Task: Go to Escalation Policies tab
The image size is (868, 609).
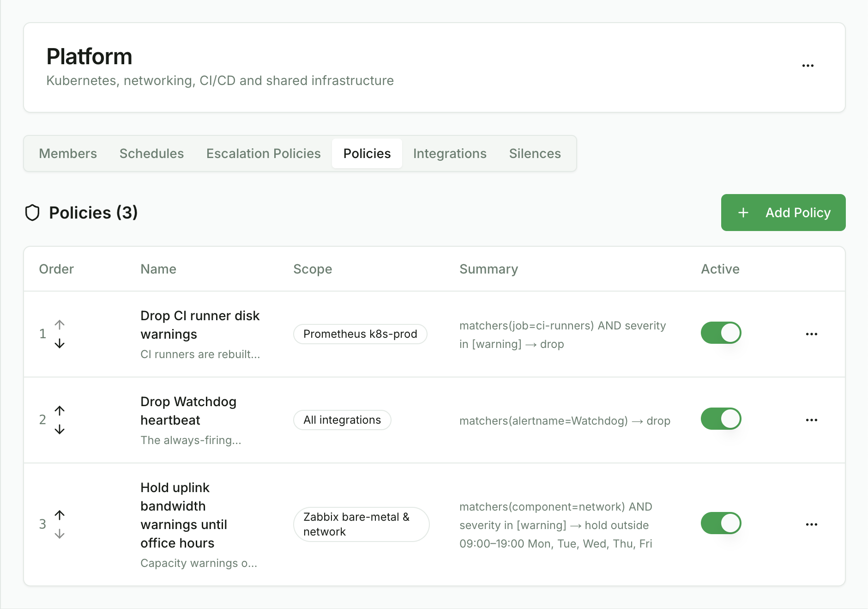Action: [x=263, y=153]
